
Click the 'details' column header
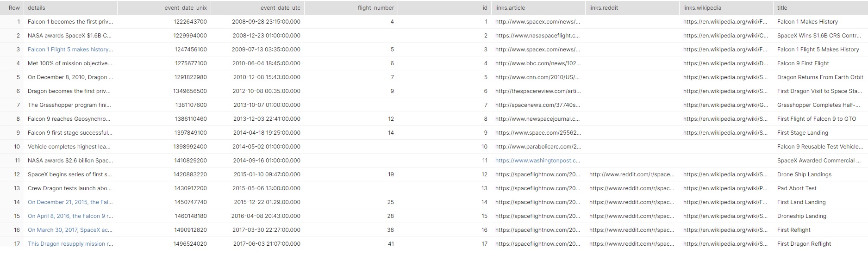[x=37, y=8]
